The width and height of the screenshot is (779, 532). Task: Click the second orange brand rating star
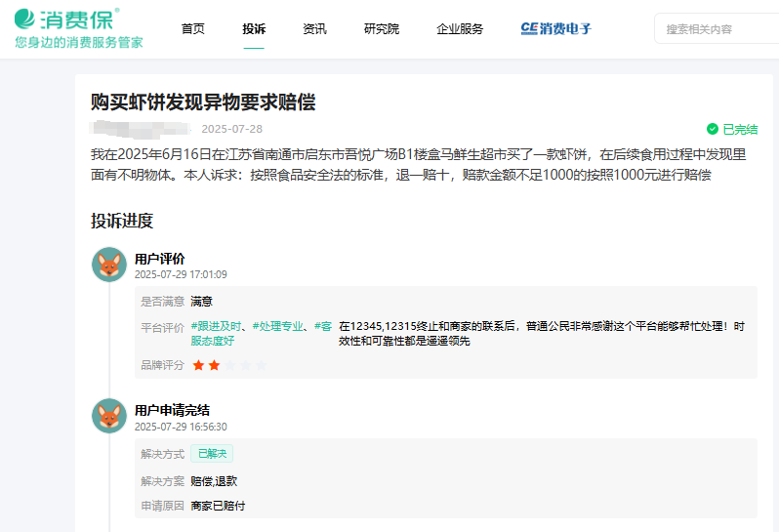coord(214,366)
